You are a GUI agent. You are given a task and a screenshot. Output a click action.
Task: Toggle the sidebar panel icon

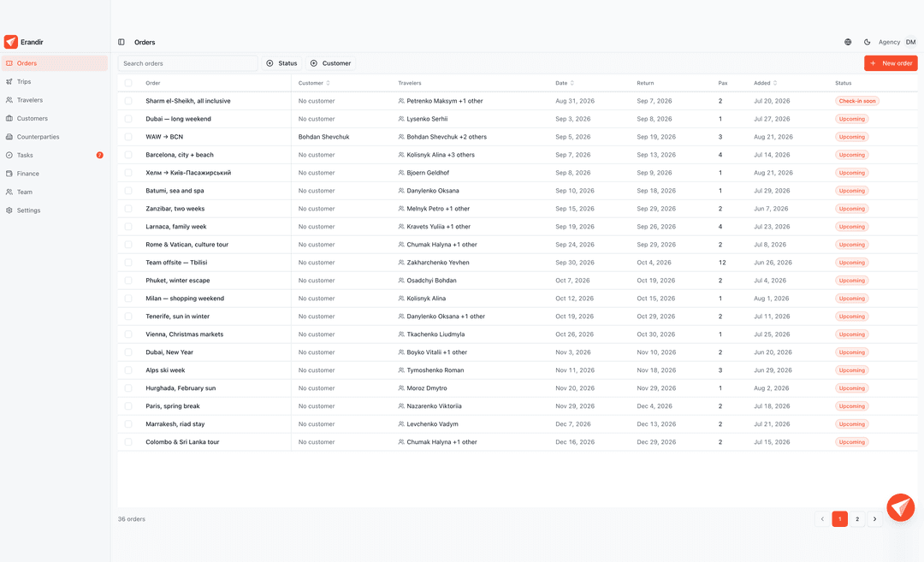[121, 43]
